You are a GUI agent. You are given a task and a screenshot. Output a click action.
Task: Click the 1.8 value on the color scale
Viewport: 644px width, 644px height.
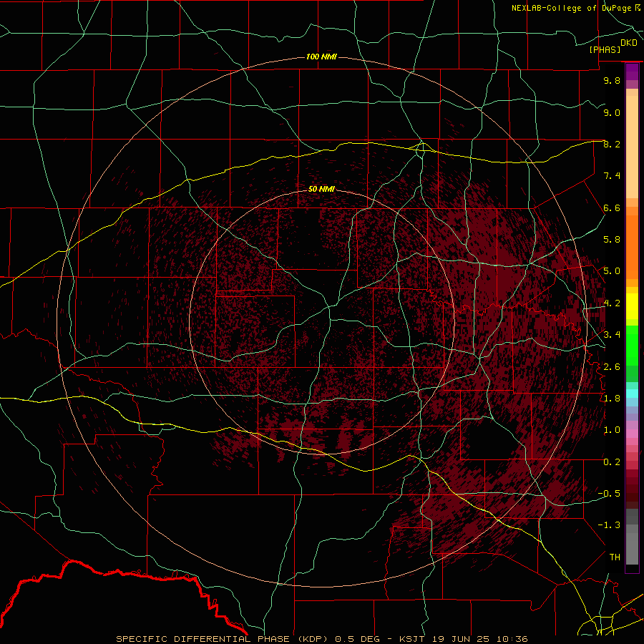612,399
